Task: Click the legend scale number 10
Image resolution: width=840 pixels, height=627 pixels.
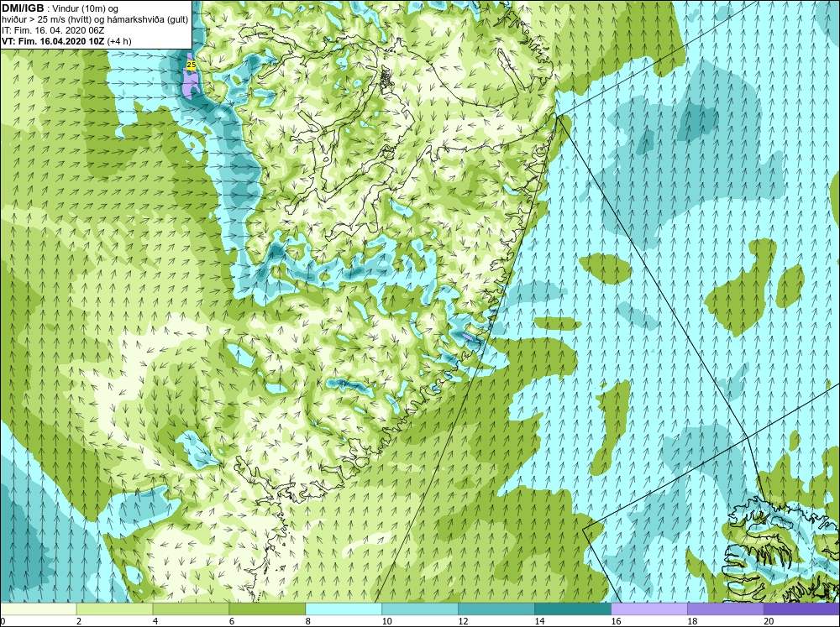Action: pyautogui.click(x=386, y=621)
